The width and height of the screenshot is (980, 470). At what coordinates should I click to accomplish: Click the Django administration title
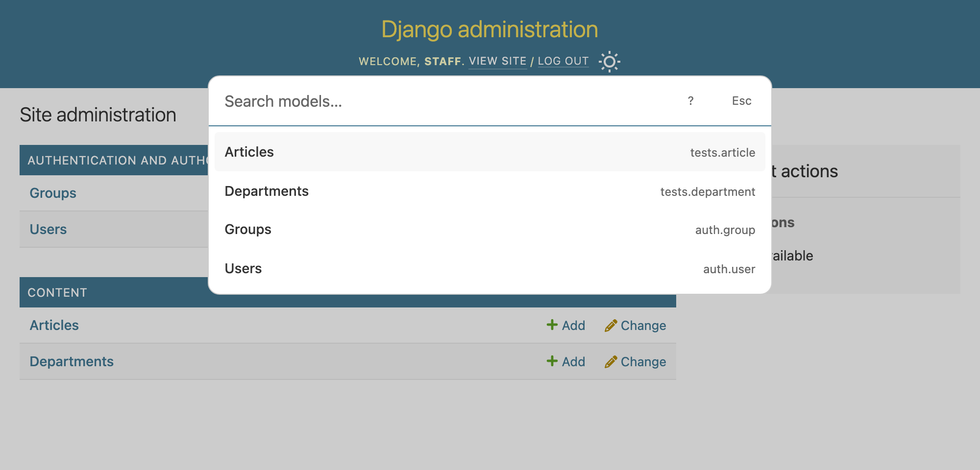(x=490, y=29)
